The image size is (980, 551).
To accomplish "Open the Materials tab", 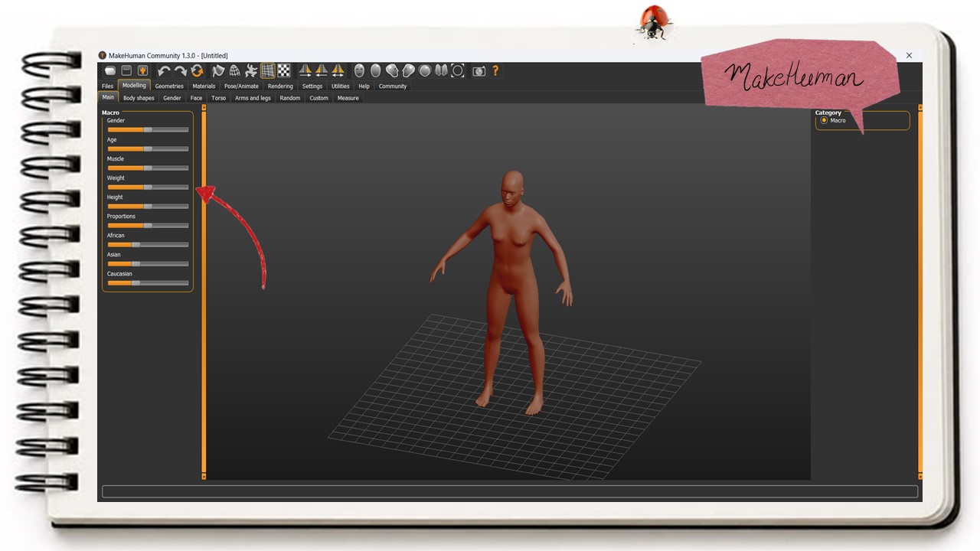I will (204, 86).
